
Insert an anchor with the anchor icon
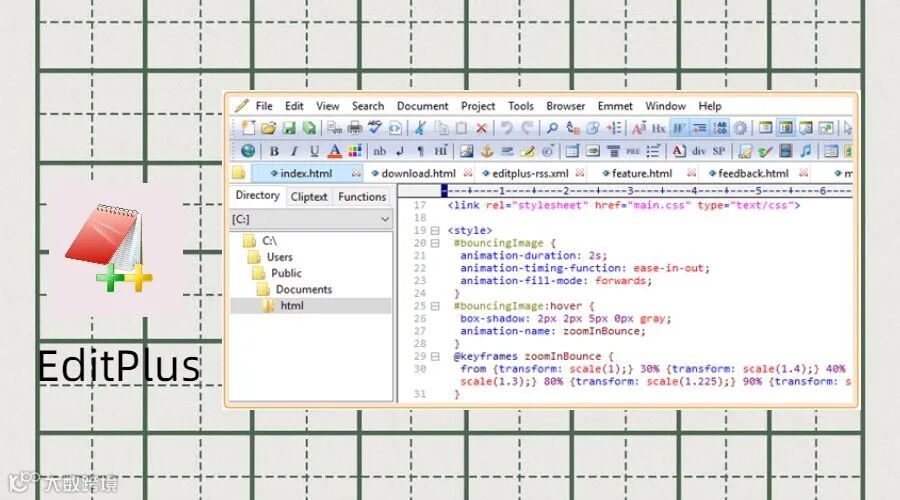coord(487,151)
